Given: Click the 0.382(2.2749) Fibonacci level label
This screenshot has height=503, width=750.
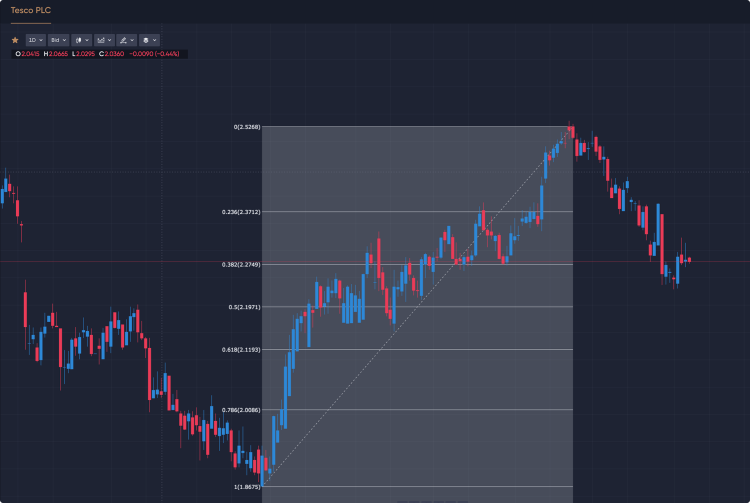Looking at the screenshot, I should [241, 264].
